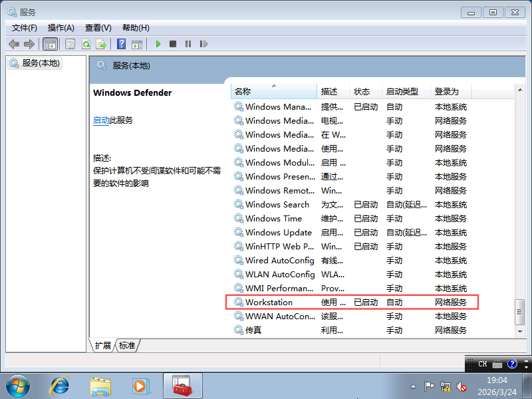Sort by the 状态 column header
This screenshot has width=532, height=399.
coord(366,92)
